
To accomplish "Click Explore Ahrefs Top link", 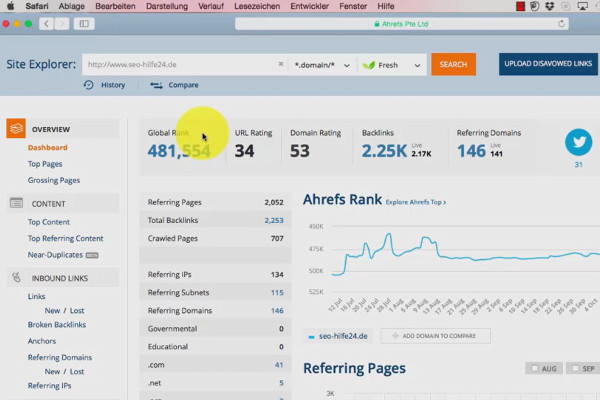I will coord(416,202).
